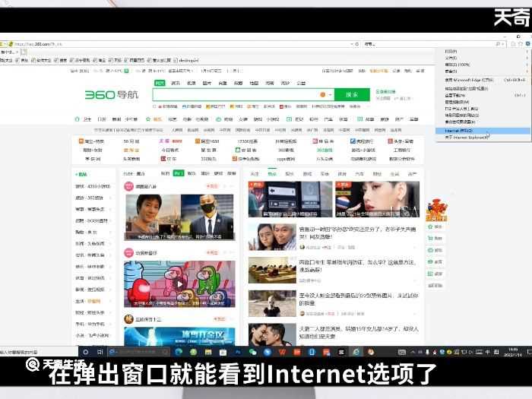Open the IE search box dropdown arrow

click(503, 44)
